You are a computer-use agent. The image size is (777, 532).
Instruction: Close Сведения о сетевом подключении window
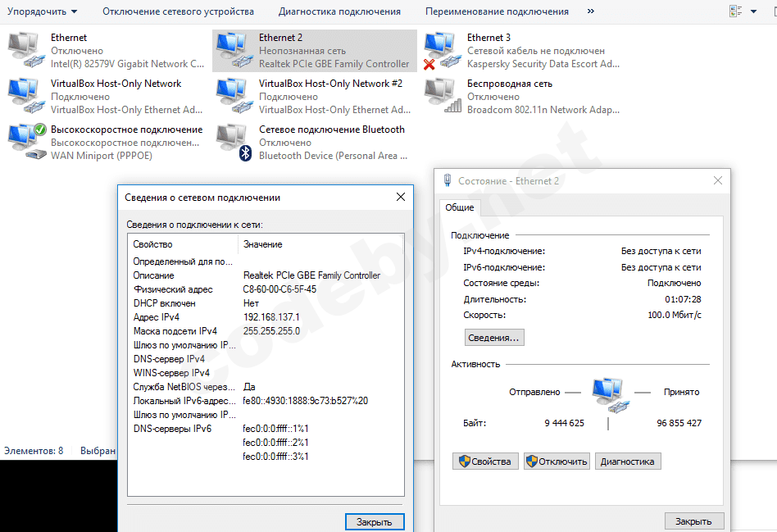pos(401,197)
